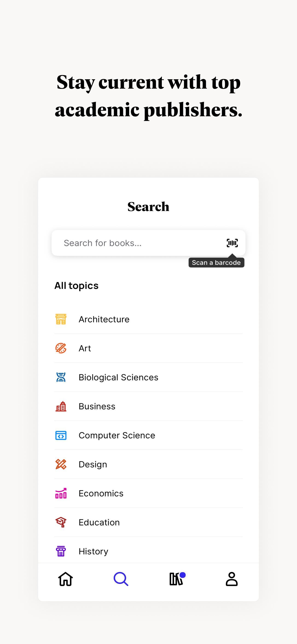Select the Computer Science topic label
Screen dimensions: 297x644
[117, 435]
